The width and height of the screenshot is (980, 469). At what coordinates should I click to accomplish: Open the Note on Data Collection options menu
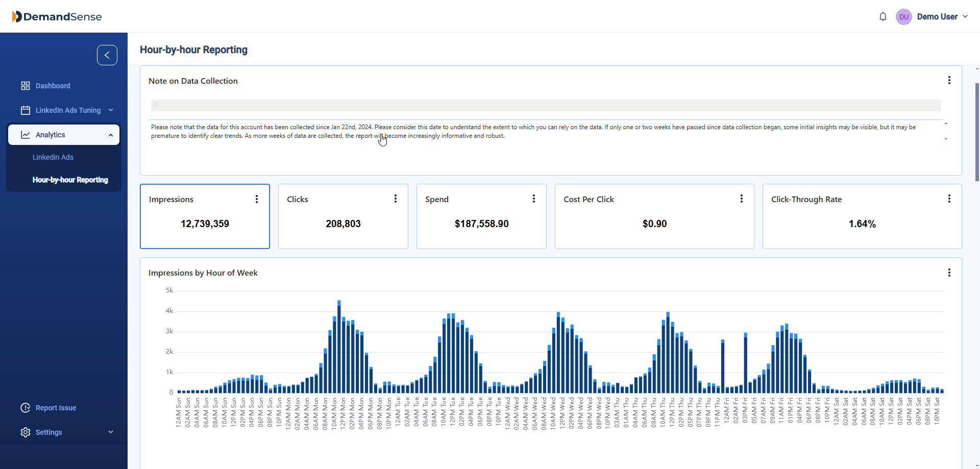[949, 80]
